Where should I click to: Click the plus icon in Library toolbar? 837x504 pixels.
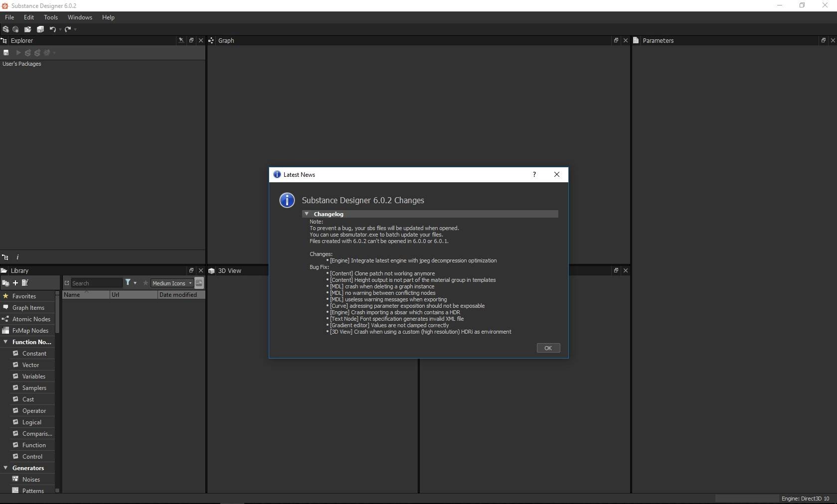(15, 283)
